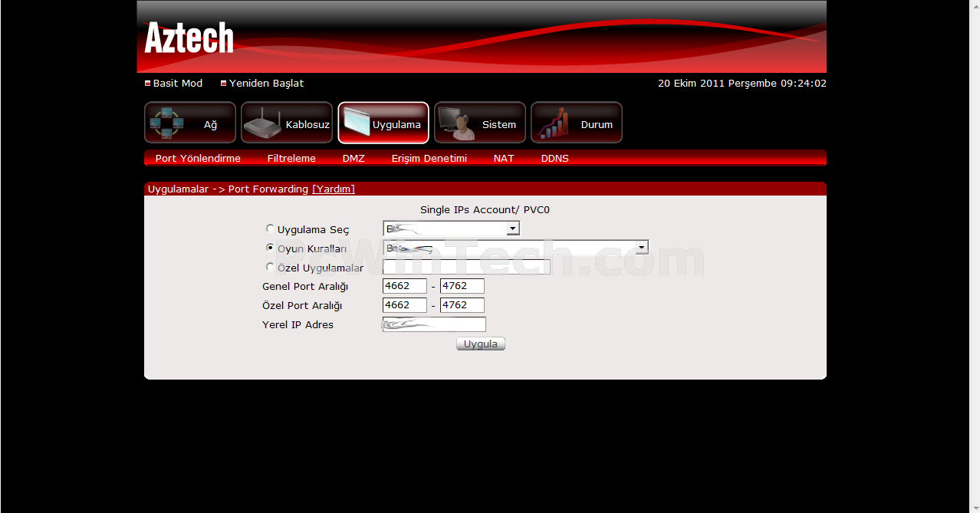Screen dimensions: 980x513
Task: Open the Durum chart icon tab
Action: (x=577, y=123)
